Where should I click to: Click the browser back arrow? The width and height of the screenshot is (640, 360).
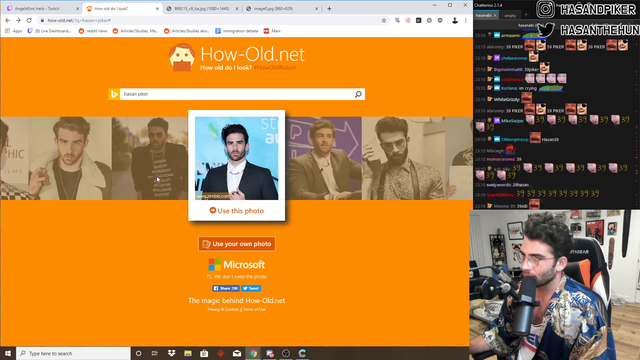coord(8,20)
